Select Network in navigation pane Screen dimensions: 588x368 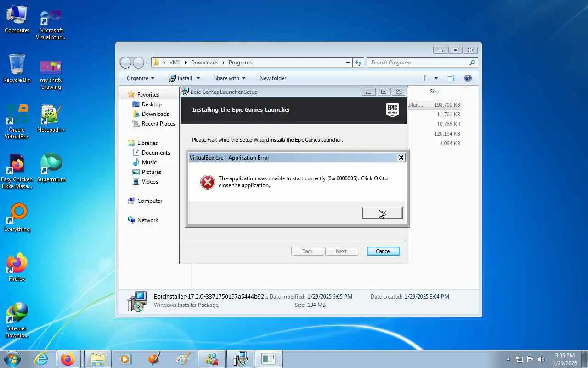(147, 220)
